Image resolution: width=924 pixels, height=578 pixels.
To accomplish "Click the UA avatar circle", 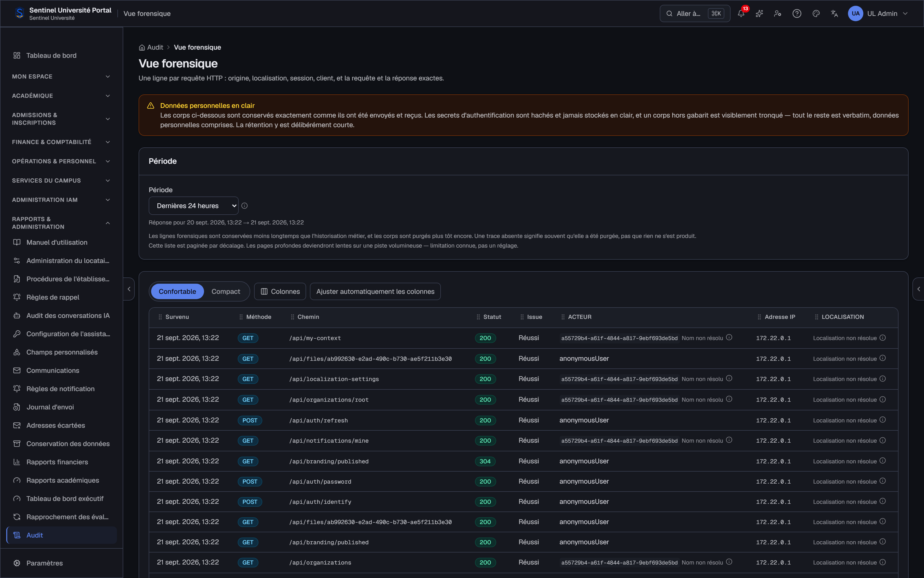I will [855, 13].
